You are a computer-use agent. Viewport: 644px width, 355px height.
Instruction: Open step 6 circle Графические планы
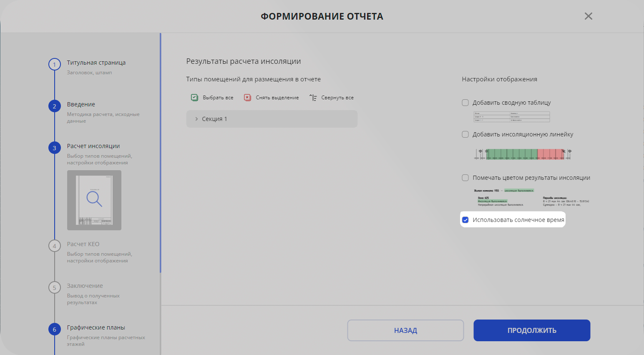[x=55, y=330]
